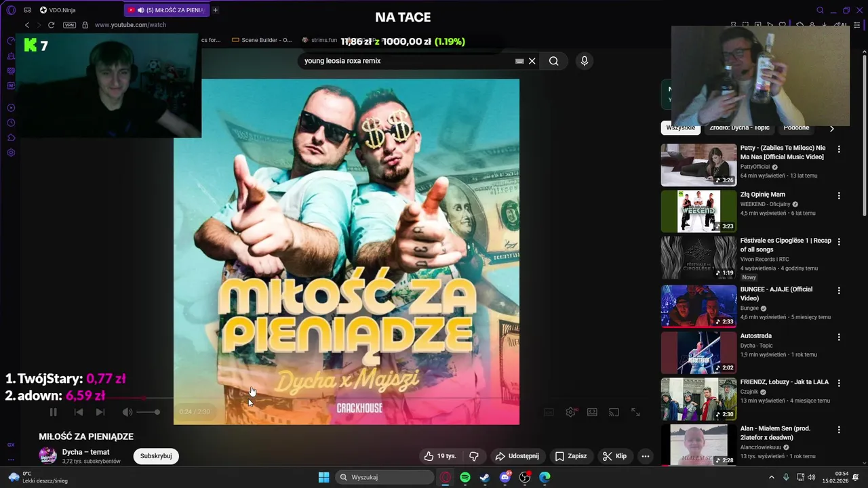Go to the previous video in player
Screen dimensions: 868x488
(79, 412)
